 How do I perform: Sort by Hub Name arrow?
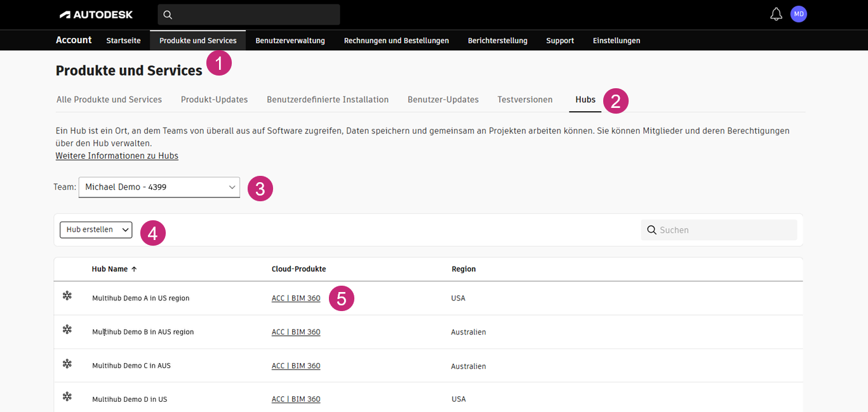point(134,269)
